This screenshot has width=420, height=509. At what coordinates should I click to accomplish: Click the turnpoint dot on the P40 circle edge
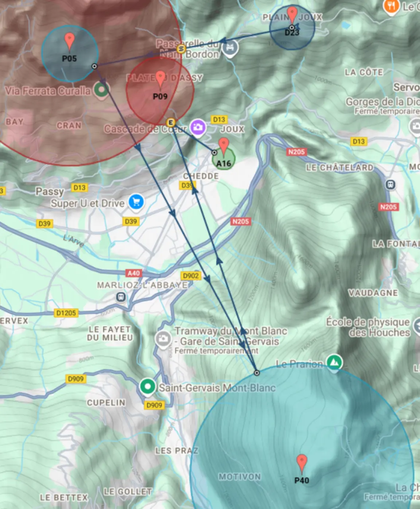click(257, 373)
